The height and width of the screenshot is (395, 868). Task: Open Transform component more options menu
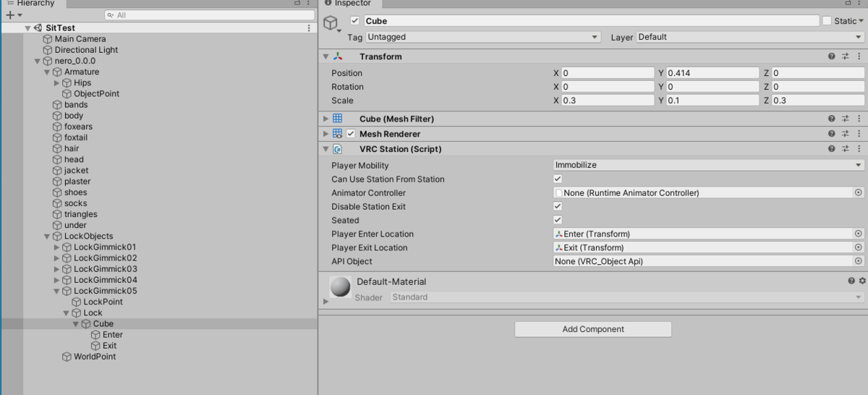coord(859,56)
